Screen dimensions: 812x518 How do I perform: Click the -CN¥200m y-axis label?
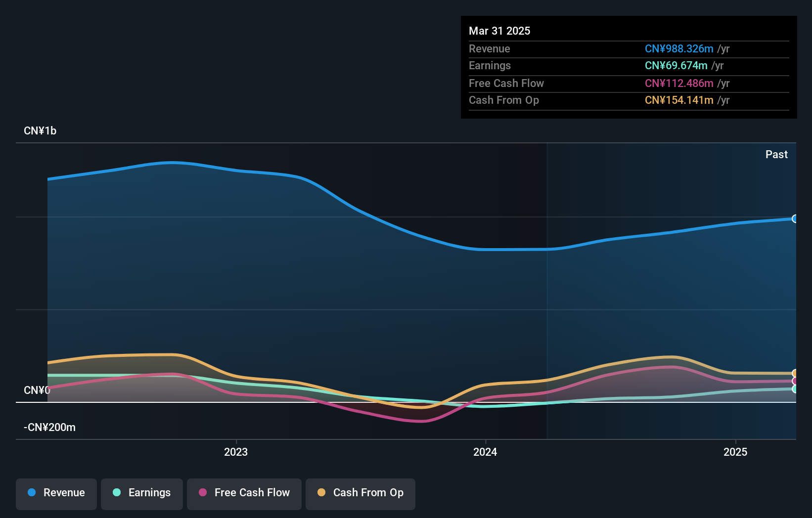pos(49,427)
